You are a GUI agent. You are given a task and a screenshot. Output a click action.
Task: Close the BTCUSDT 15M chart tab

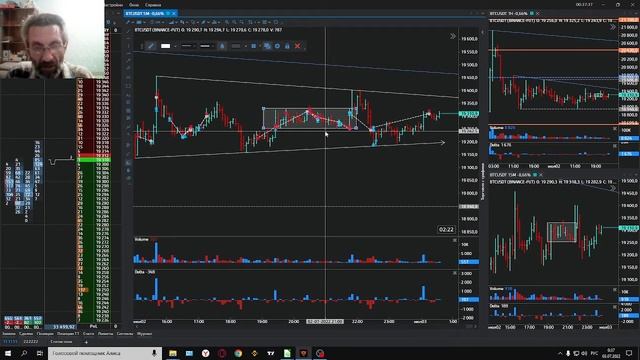[541, 175]
